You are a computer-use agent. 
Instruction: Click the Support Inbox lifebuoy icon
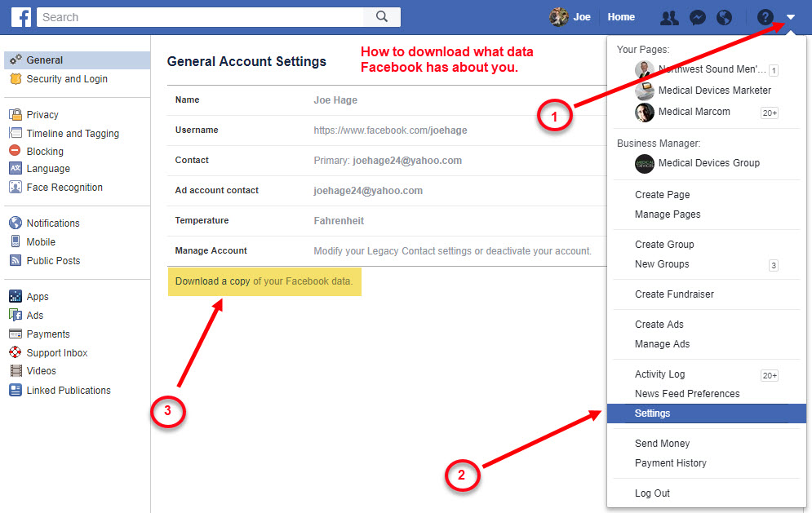pyautogui.click(x=16, y=352)
